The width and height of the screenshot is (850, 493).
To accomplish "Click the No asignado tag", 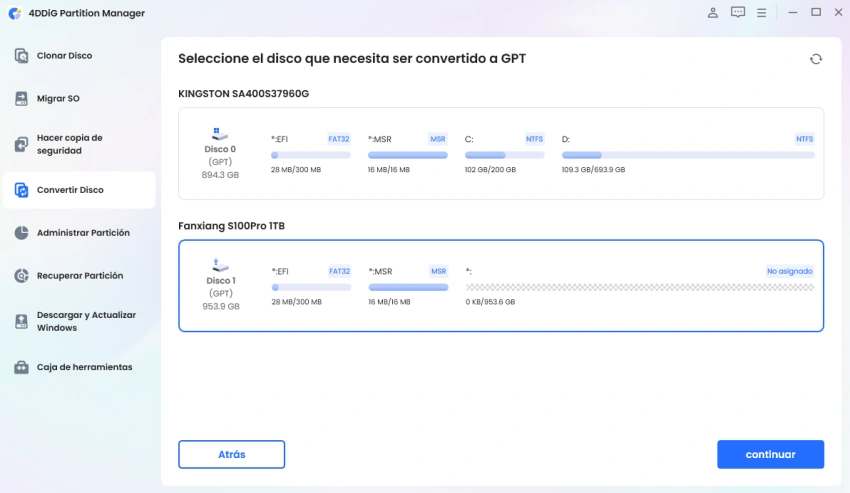I will click(x=789, y=271).
